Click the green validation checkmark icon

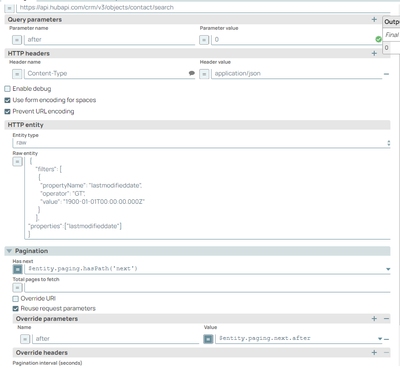(378, 39)
